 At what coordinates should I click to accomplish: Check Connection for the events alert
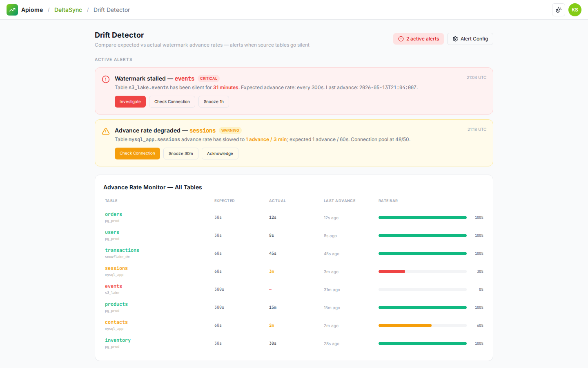click(x=172, y=101)
